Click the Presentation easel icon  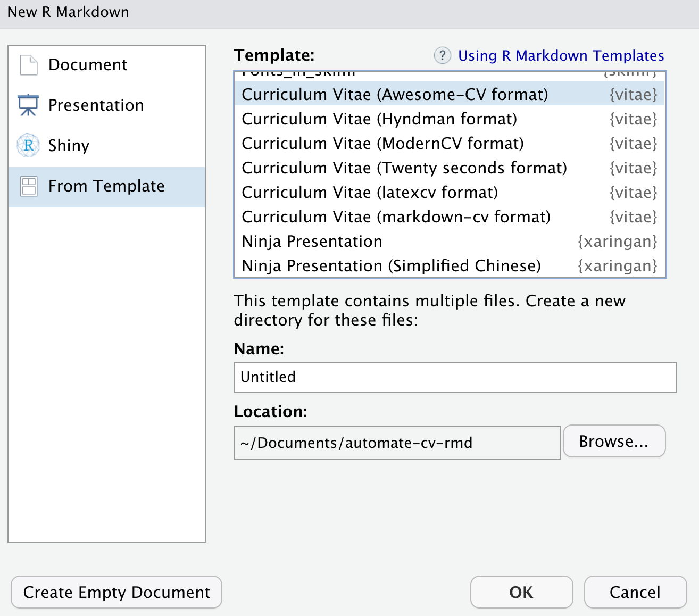click(28, 105)
